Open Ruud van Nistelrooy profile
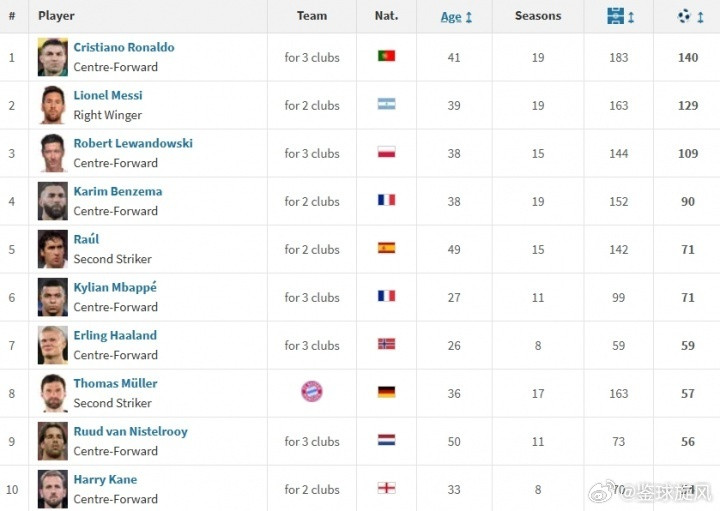720x511 pixels. 131,432
